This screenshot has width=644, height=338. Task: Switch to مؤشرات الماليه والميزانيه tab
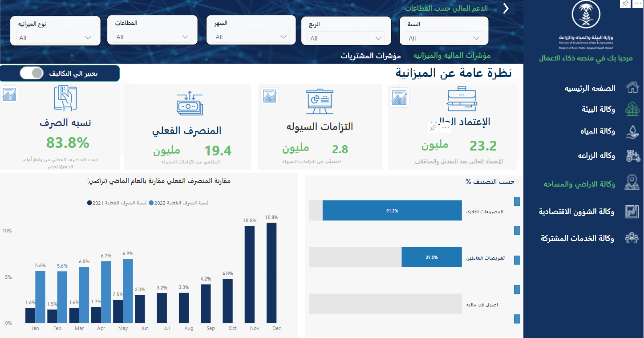[x=452, y=56]
